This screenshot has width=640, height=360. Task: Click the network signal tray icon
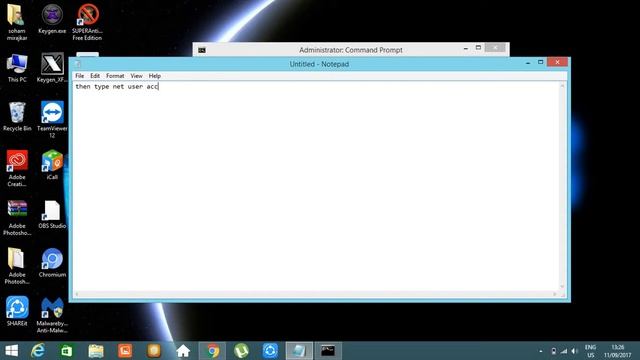click(564, 351)
